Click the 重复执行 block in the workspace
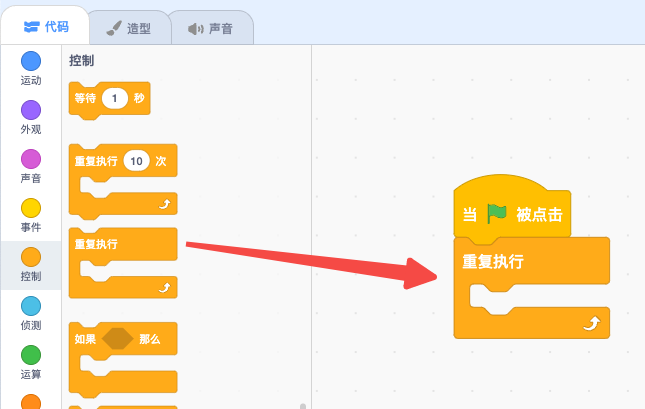The height and width of the screenshot is (409, 645). pyautogui.click(x=531, y=288)
